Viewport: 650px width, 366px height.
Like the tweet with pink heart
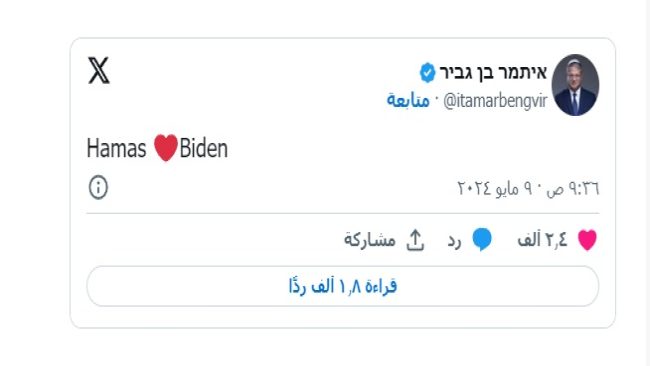pyautogui.click(x=587, y=240)
